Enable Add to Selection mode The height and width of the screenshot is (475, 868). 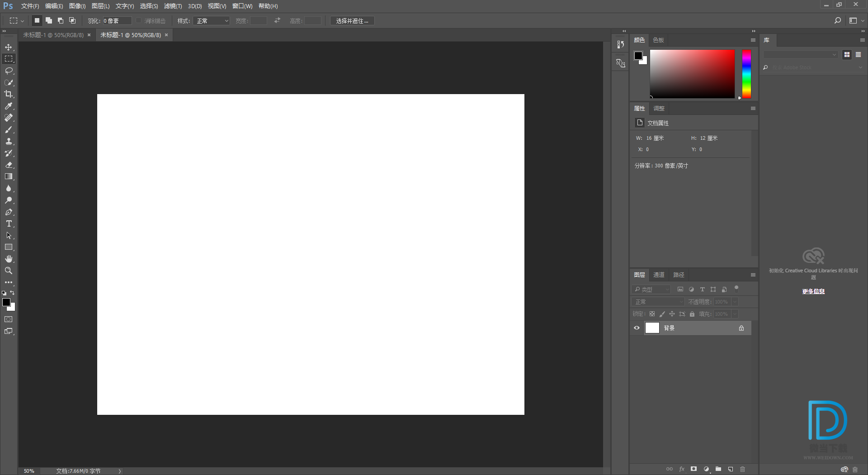tap(49, 20)
